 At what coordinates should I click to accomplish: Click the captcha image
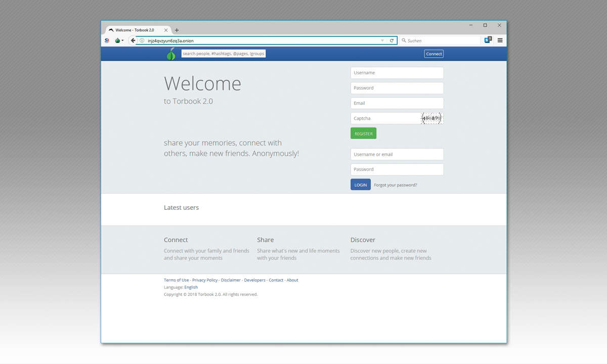(x=432, y=118)
